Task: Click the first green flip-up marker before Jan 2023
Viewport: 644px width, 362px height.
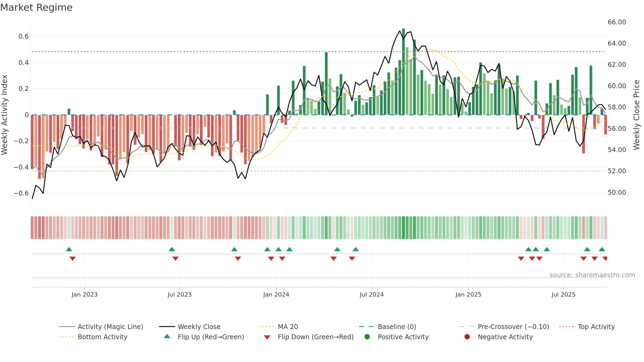Action: (x=69, y=249)
